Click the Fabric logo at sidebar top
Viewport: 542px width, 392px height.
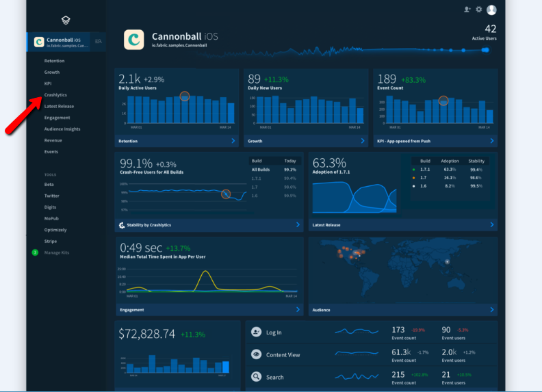point(66,21)
